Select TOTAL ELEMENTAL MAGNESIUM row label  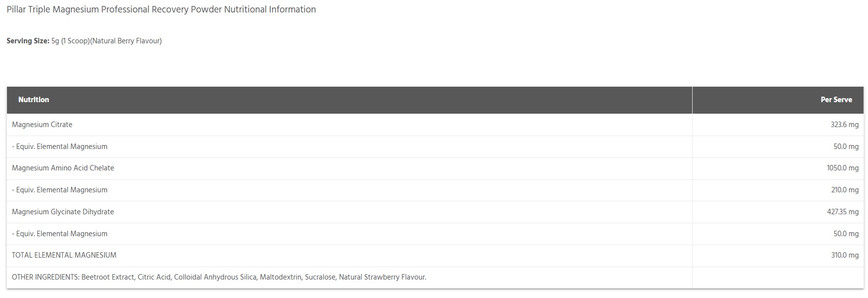pos(64,255)
